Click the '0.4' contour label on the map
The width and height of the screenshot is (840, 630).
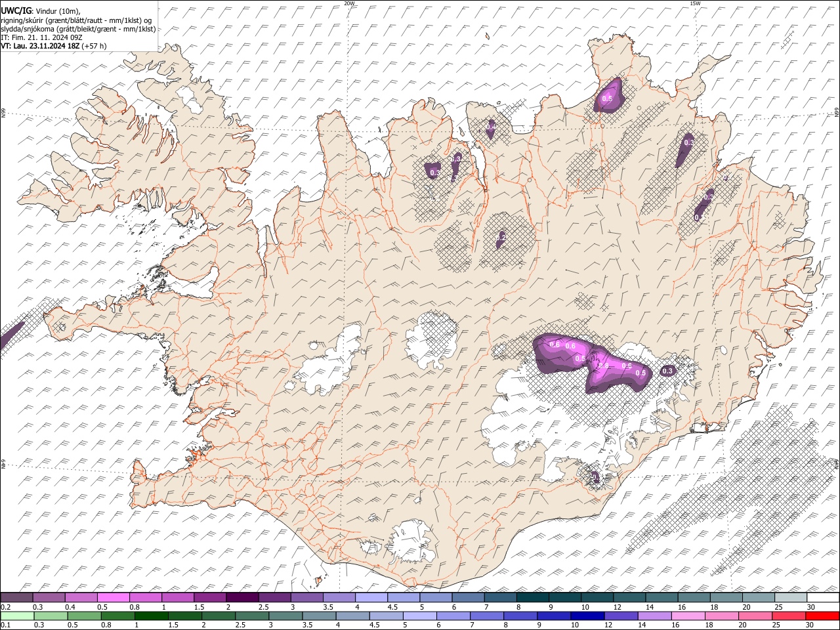(x=491, y=126)
